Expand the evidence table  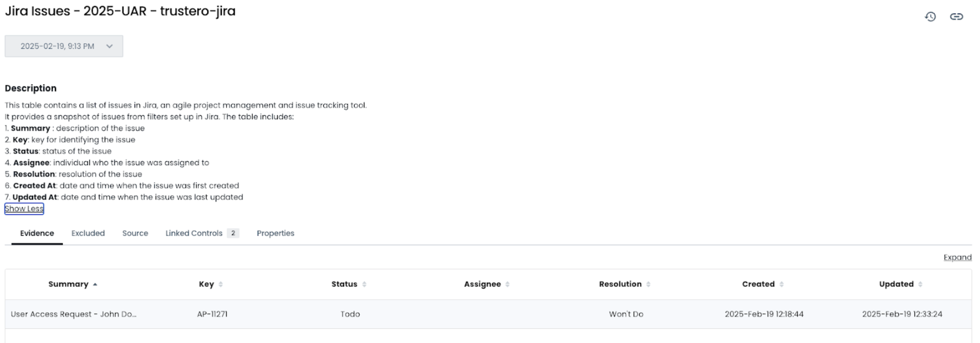pos(957,257)
